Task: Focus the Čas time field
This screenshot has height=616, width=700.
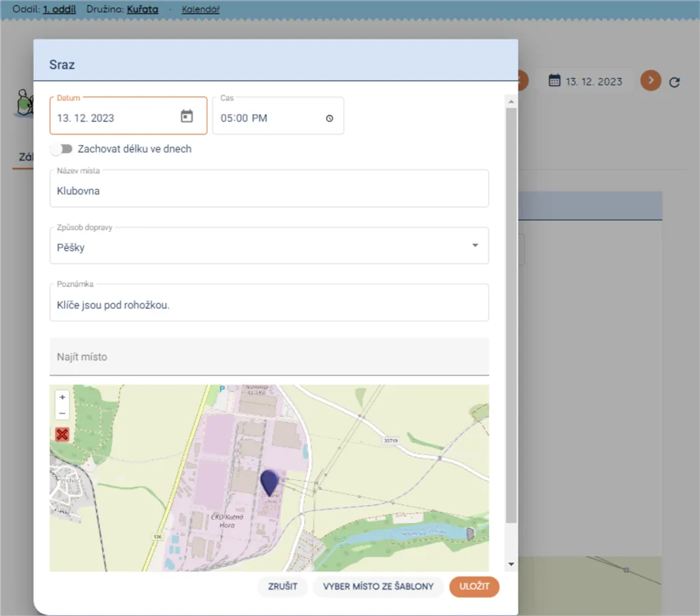Action: (278, 116)
